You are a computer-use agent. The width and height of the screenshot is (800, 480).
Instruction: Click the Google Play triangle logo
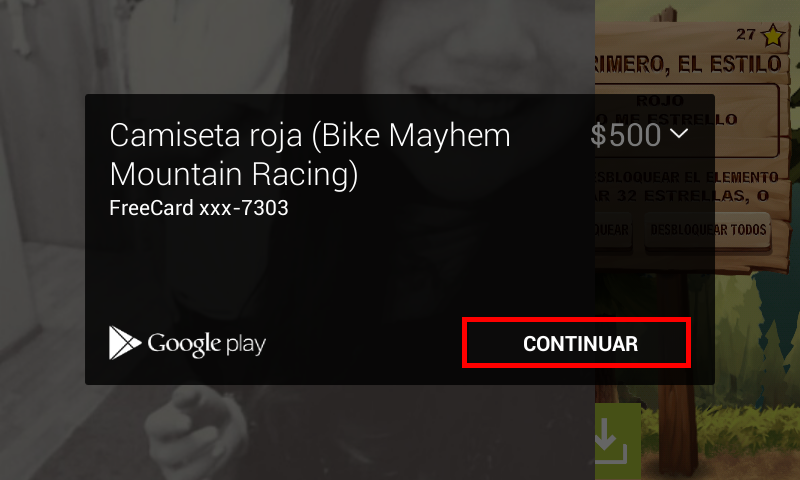[124, 343]
